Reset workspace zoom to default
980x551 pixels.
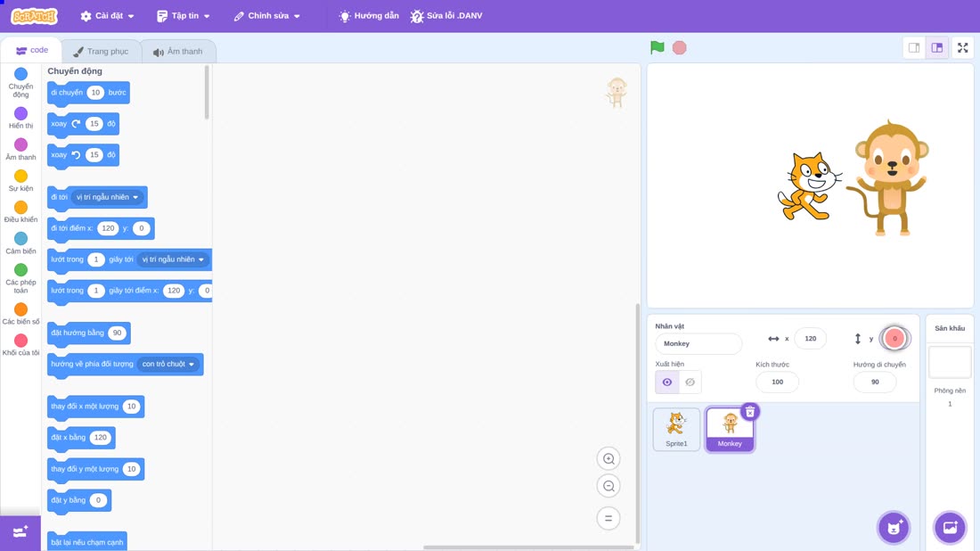click(608, 518)
